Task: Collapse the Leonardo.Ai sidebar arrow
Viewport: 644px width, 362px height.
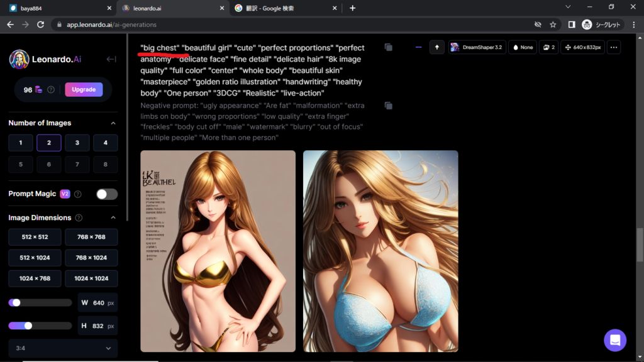Action: click(x=111, y=59)
